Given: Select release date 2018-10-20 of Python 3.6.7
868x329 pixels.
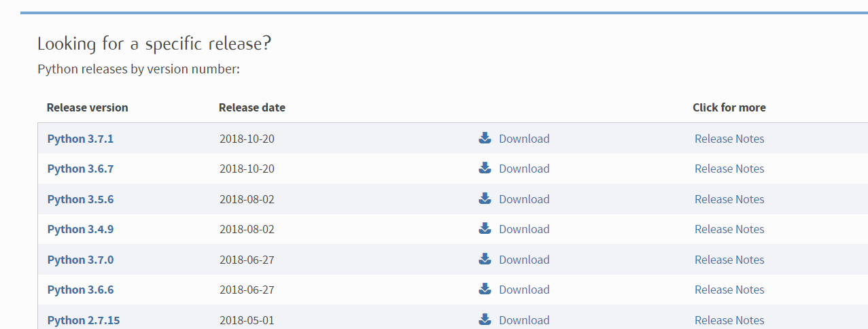Looking at the screenshot, I should coord(247,169).
